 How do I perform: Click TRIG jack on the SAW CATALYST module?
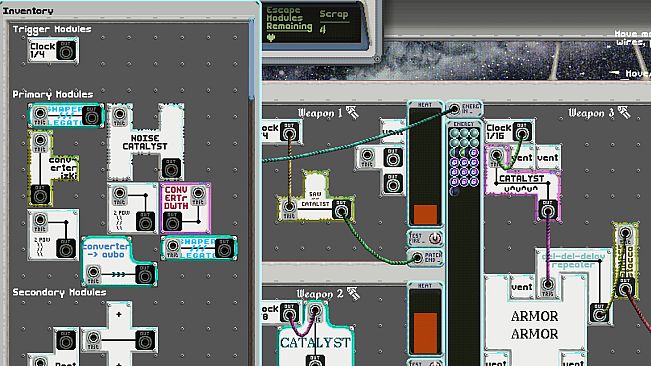[x=289, y=206]
